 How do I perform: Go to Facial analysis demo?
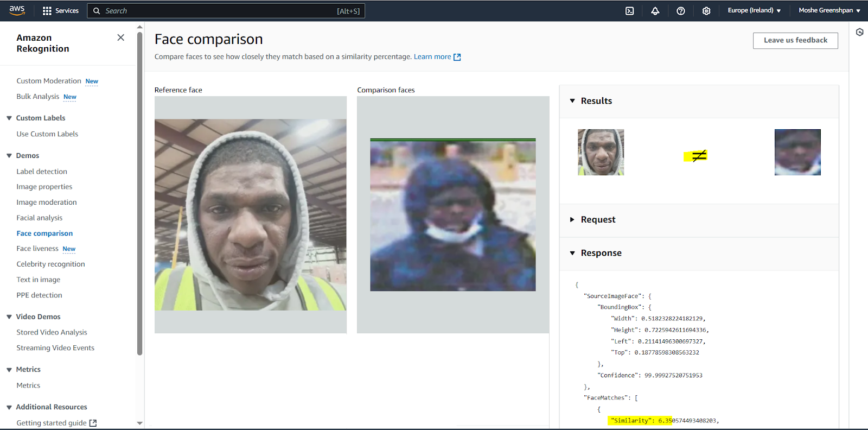click(x=40, y=218)
